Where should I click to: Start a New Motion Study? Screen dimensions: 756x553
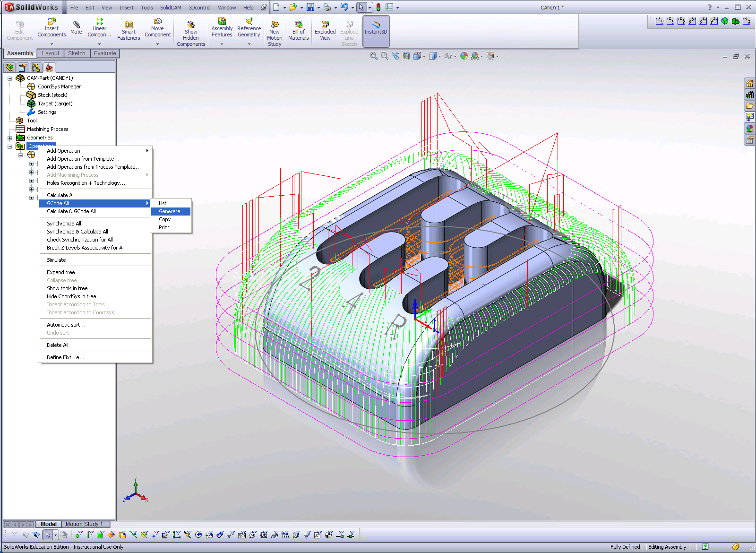click(x=275, y=33)
